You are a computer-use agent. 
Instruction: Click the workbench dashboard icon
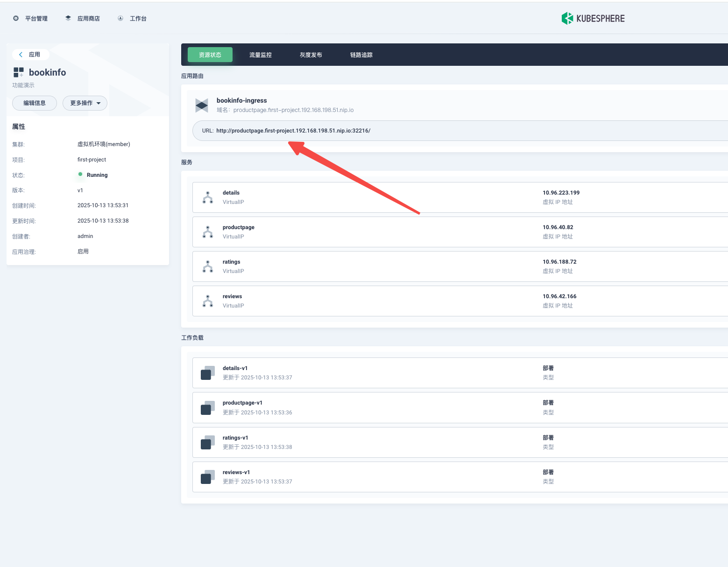(120, 19)
